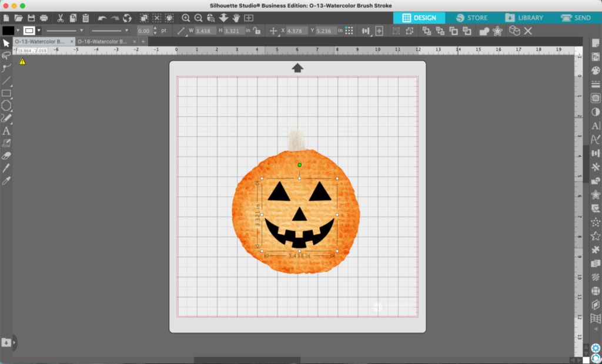Click the width W input field
The height and width of the screenshot is (364, 602).
pyautogui.click(x=205, y=31)
